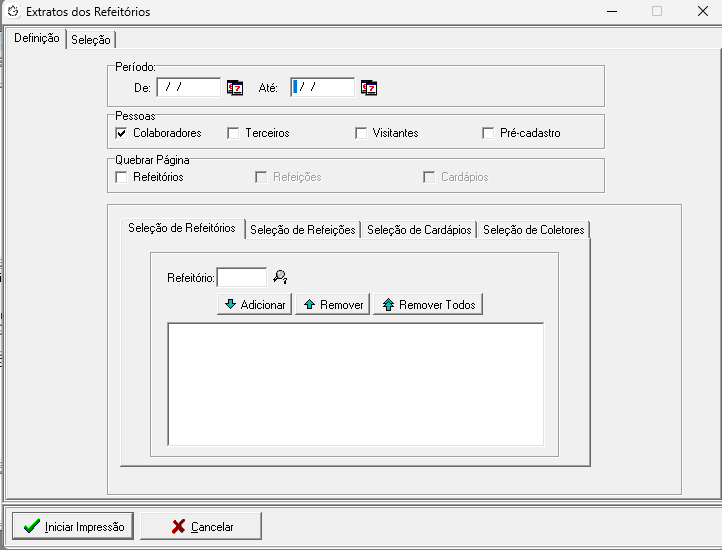Click the app icon in title bar

coord(13,12)
